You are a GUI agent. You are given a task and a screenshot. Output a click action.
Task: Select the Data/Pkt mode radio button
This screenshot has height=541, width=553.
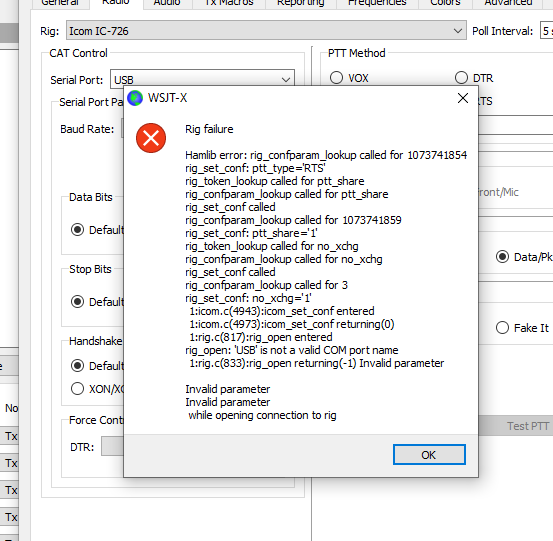click(502, 257)
